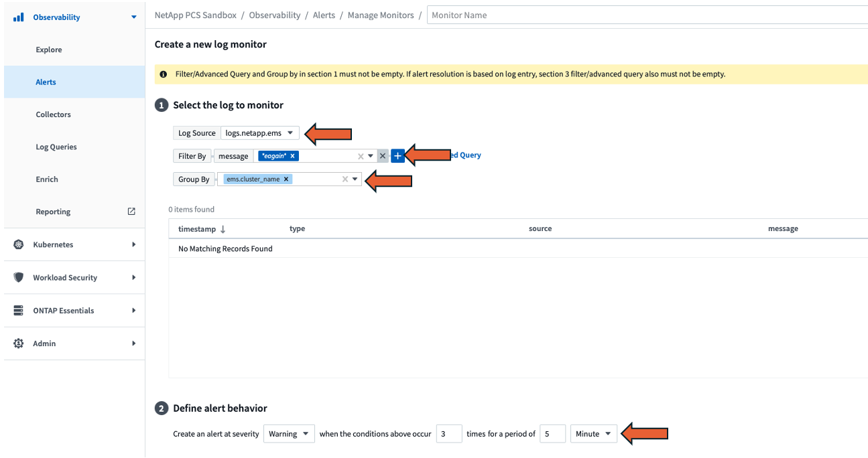868x458 pixels.
Task: Click the Kubernetes helm icon in sidebar
Action: pos(19,244)
